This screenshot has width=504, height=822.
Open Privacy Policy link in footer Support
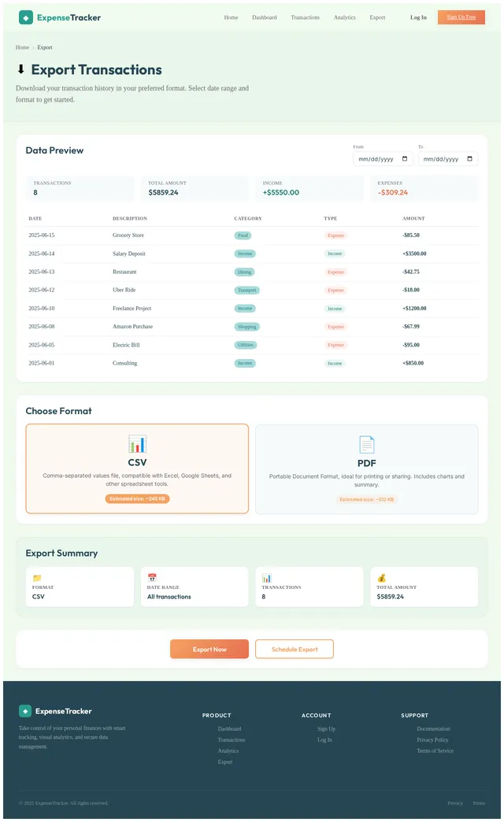[432, 739]
